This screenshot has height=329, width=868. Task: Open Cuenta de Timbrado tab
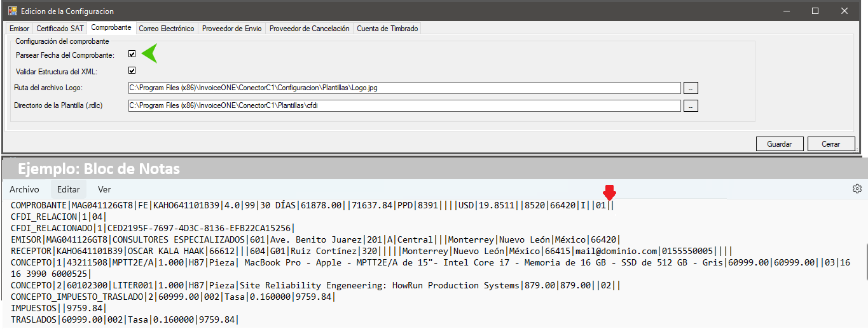tap(387, 29)
